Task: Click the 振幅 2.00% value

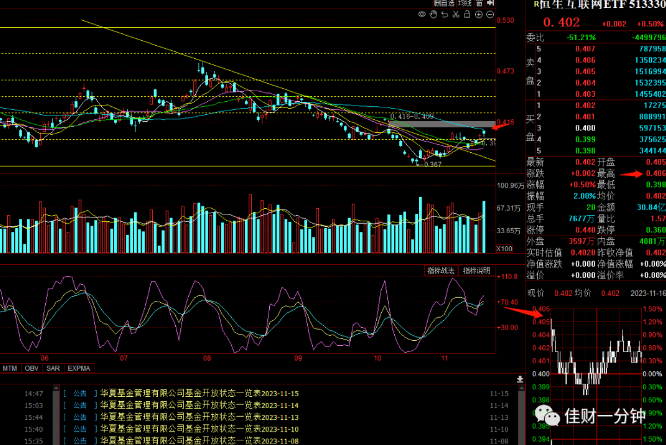Action: (x=584, y=196)
